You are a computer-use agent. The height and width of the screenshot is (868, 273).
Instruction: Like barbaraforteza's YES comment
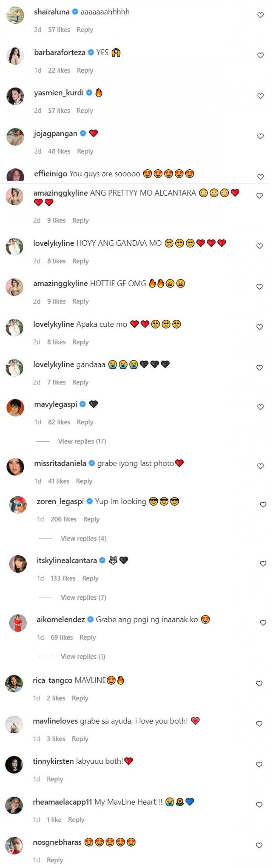click(x=260, y=55)
